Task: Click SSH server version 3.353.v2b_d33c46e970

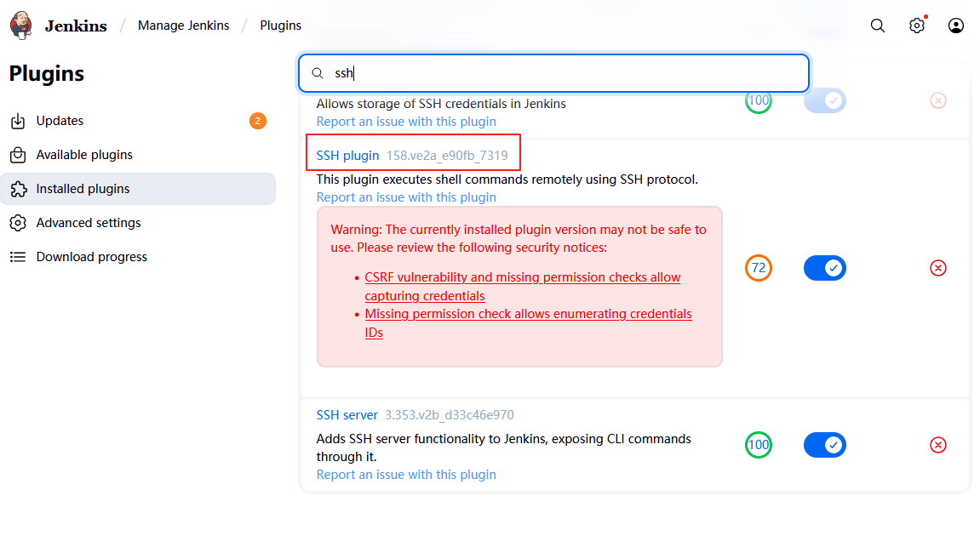Action: tap(450, 415)
